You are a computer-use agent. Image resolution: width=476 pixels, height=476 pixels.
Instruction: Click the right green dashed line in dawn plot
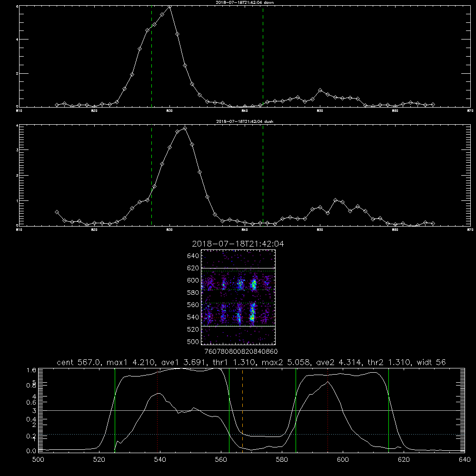(263, 56)
